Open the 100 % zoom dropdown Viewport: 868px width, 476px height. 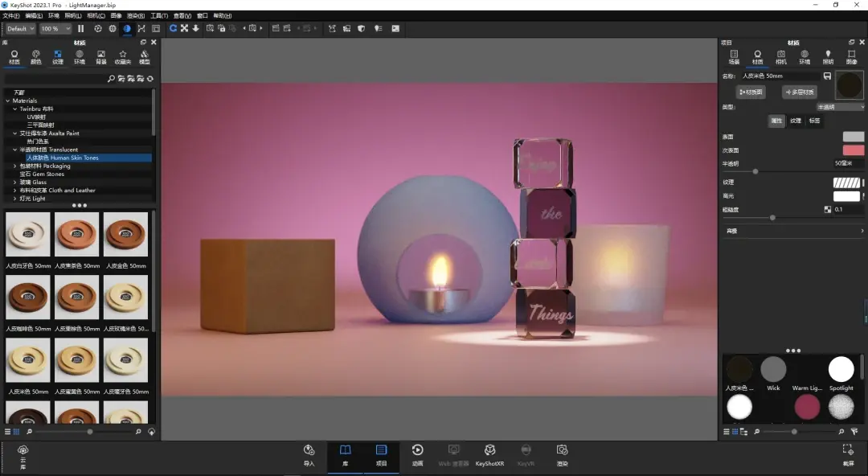55,28
